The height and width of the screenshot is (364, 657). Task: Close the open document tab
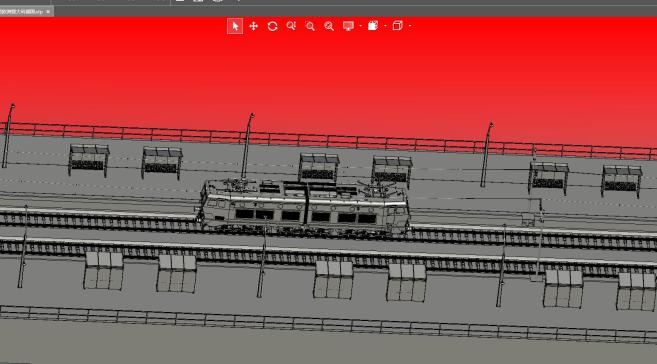[48, 12]
